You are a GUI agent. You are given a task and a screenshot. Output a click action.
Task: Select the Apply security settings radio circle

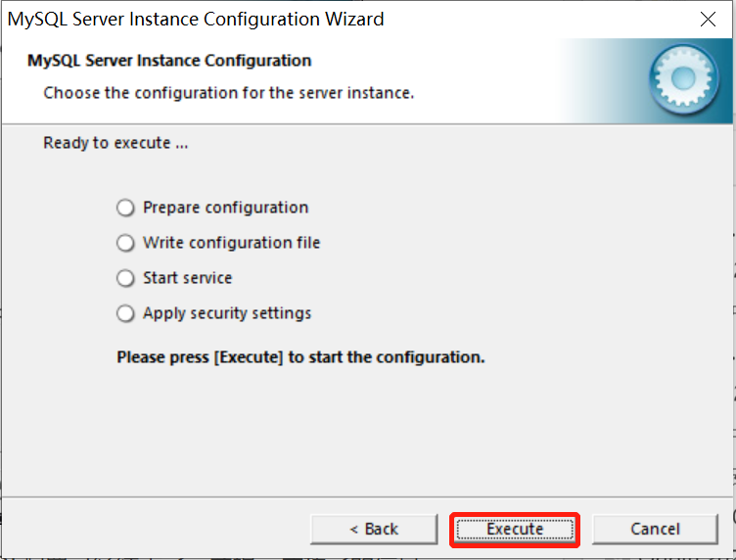pos(125,313)
